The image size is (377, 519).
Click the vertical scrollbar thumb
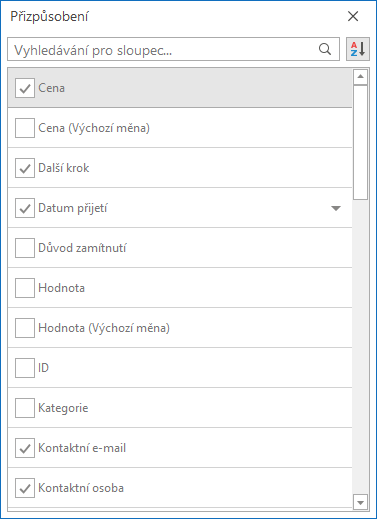[360, 142]
